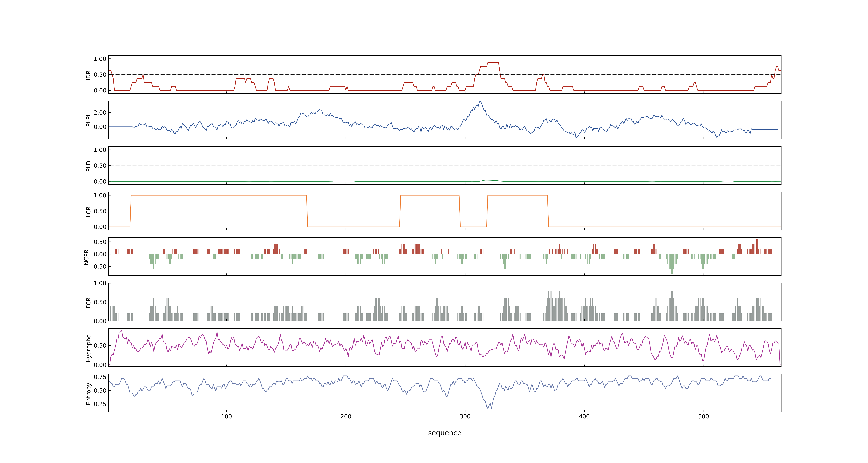
Task: Click the 300 tick label on x-axis
Action: point(465,416)
